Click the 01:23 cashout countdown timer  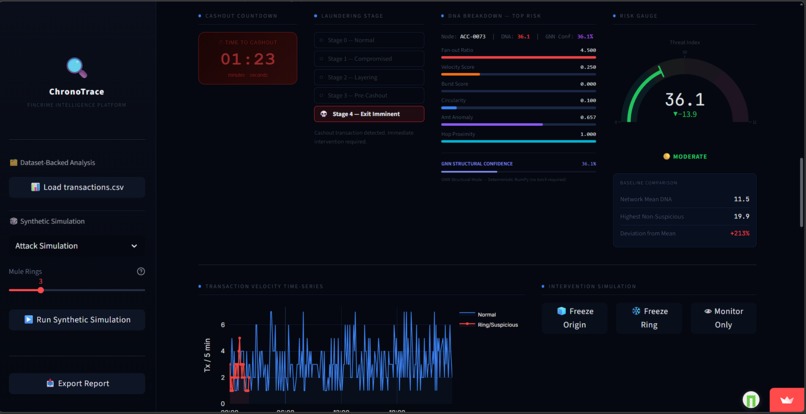pos(248,60)
